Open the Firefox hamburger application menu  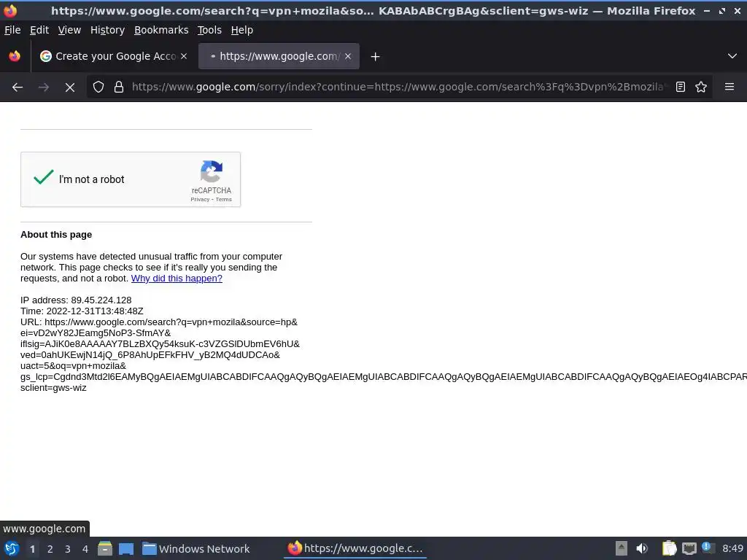(729, 87)
